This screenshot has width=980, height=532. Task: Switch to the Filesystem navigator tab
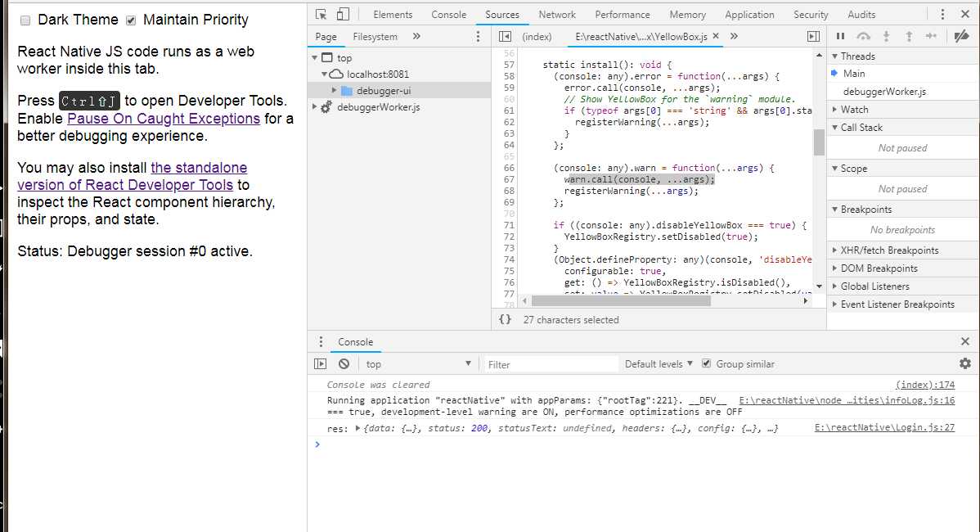(x=375, y=36)
